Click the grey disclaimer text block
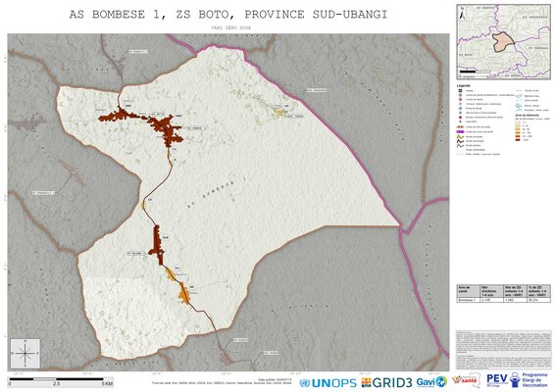The width and height of the screenshot is (555, 392). tap(503, 350)
